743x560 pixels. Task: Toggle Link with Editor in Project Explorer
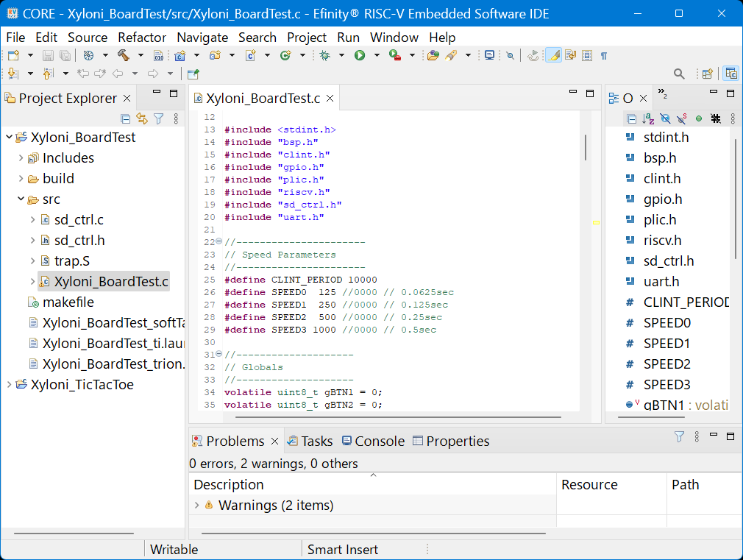[x=142, y=118]
